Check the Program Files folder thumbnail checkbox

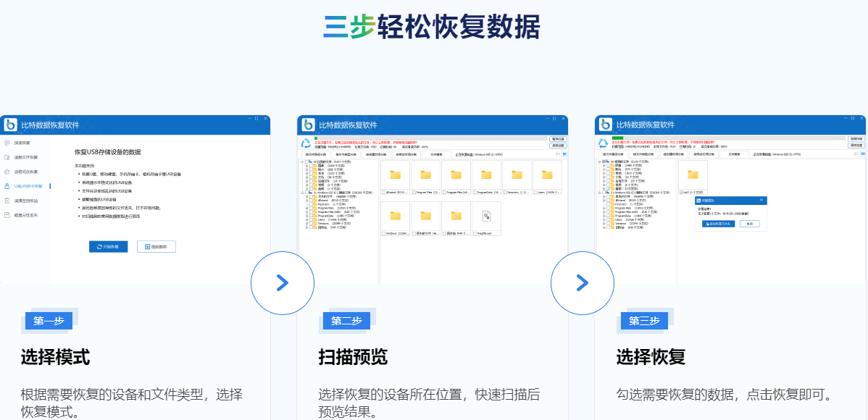414,192
